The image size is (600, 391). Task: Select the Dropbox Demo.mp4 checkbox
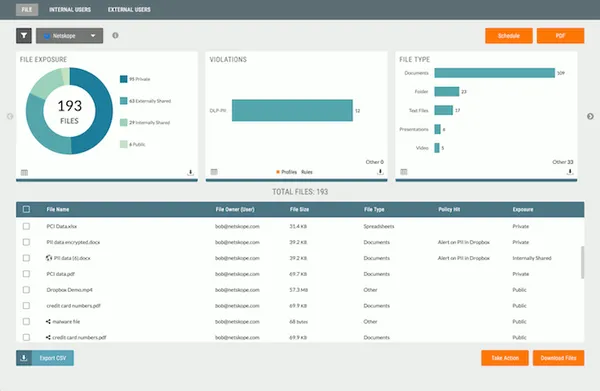[x=26, y=290]
